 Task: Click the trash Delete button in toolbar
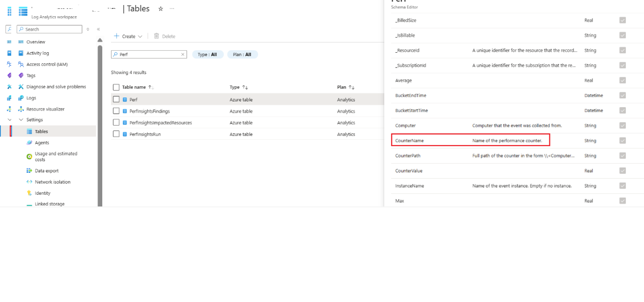[x=164, y=36]
